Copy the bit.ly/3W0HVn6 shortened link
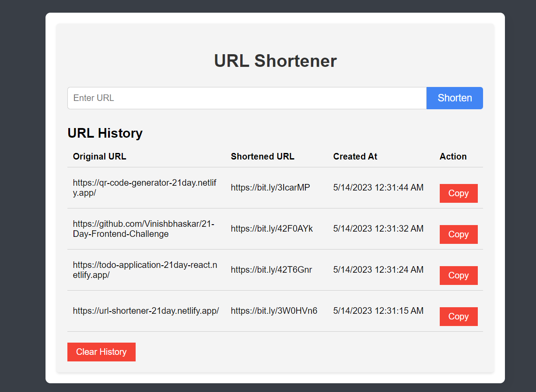This screenshot has width=536, height=392. click(459, 316)
